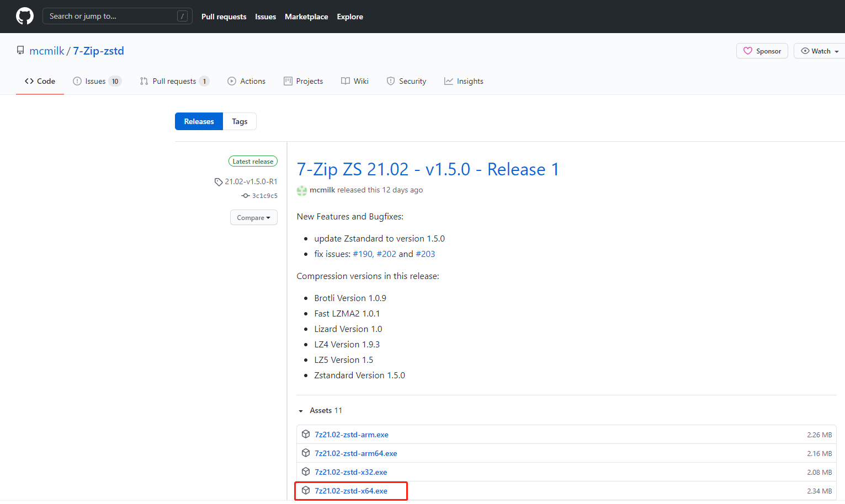Open issue #202 link
Screen dimensions: 845x504
(386, 254)
